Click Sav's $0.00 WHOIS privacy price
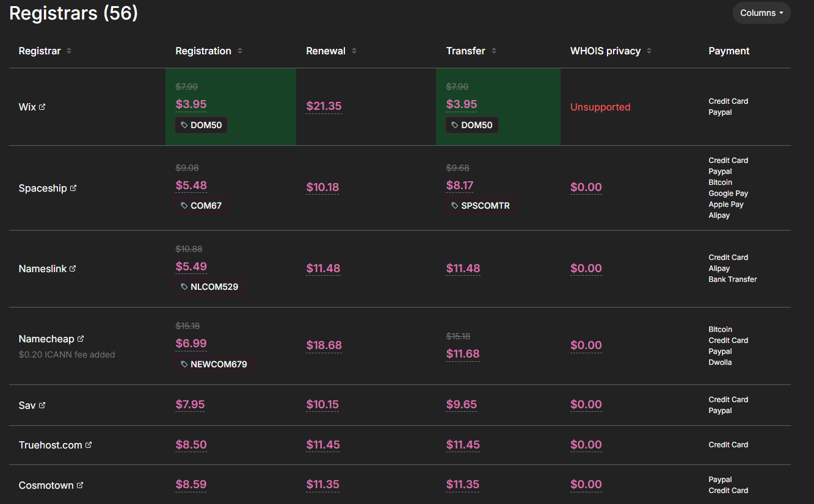Image resolution: width=814 pixels, height=504 pixels. (x=586, y=405)
